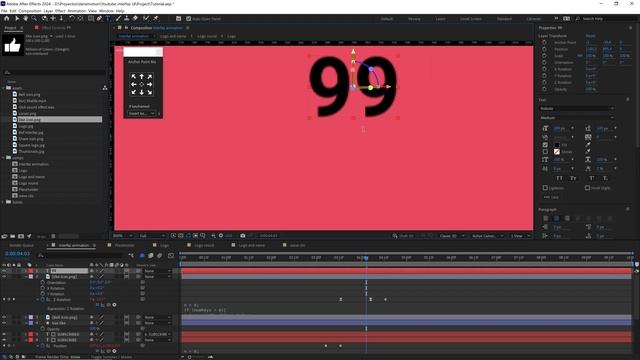640x360 pixels.
Task: Select the Puppet Pin tool
Action: 156,18
